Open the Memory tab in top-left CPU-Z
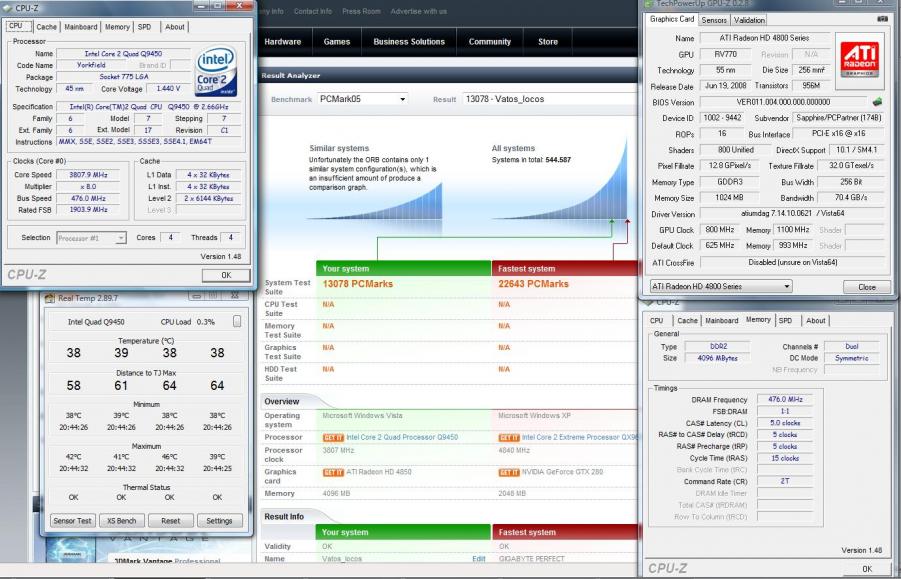The height and width of the screenshot is (579, 901). point(117,27)
